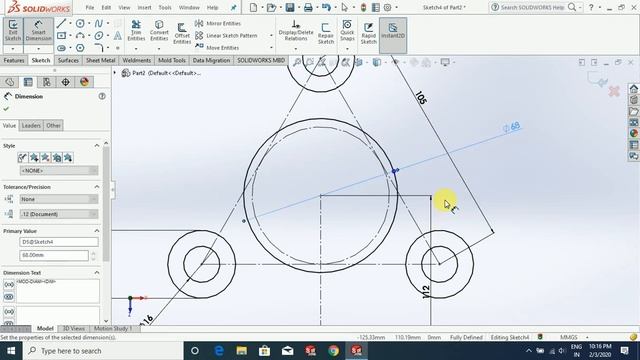This screenshot has height=360, width=640.
Task: Open Dimension panel help
Action: pyautogui.click(x=102, y=96)
